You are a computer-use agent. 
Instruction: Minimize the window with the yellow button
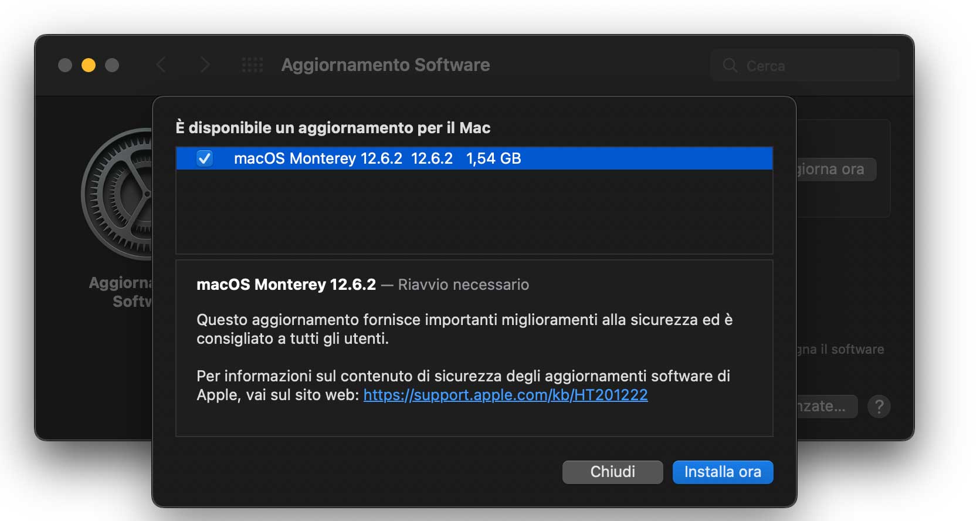pyautogui.click(x=89, y=65)
